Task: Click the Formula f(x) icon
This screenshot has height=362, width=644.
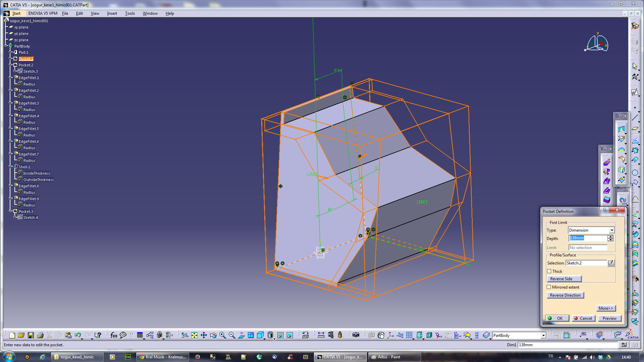Action: pos(114,335)
